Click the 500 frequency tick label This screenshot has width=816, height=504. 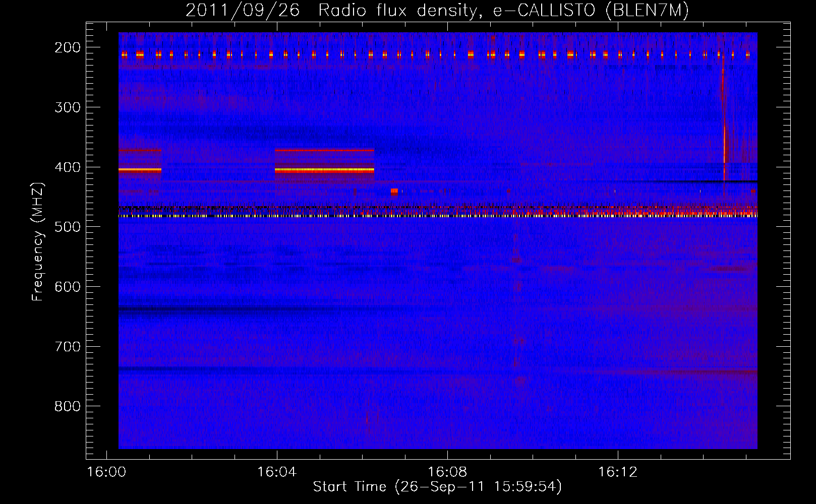pyautogui.click(x=67, y=227)
